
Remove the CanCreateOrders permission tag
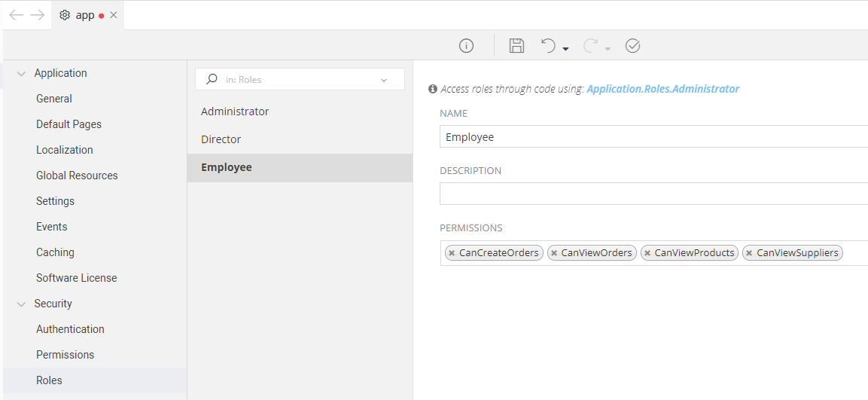[x=452, y=253]
